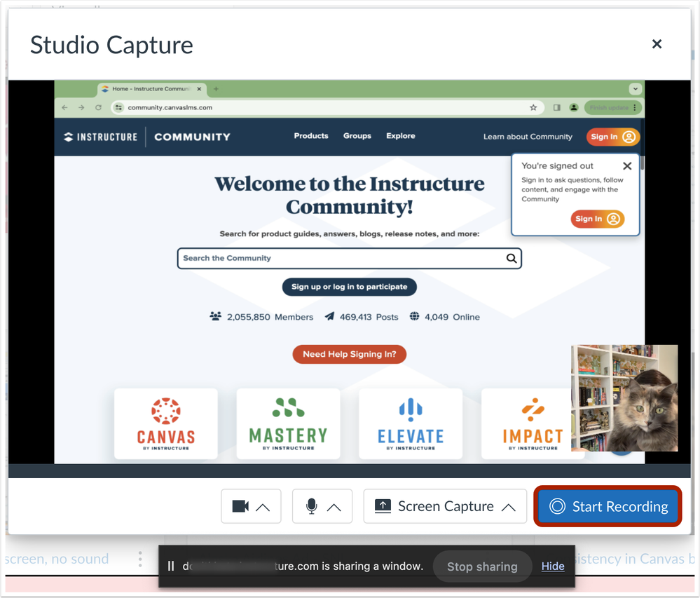The width and height of the screenshot is (700, 598).
Task: Open the Explore menu
Action: [401, 136]
